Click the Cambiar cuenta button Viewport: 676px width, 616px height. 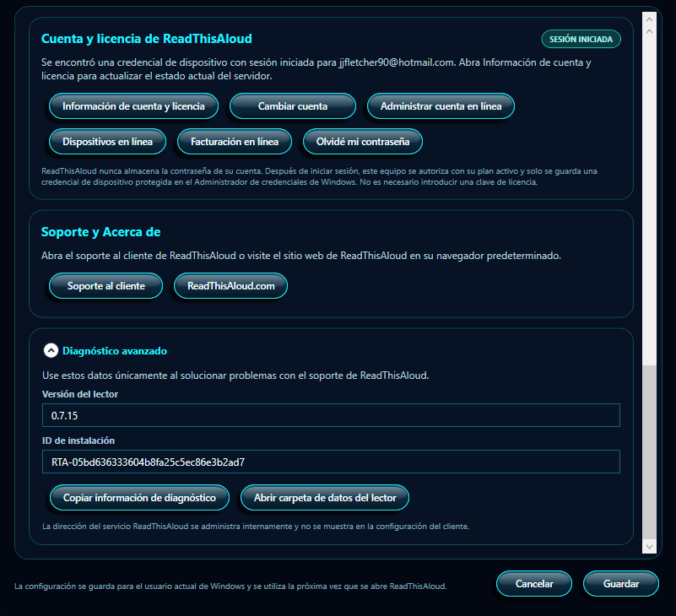click(293, 106)
